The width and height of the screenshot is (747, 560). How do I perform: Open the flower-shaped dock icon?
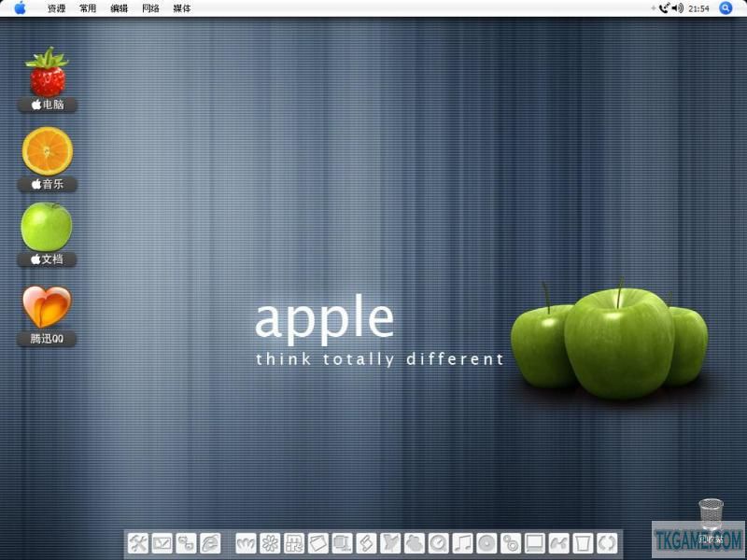(270, 543)
